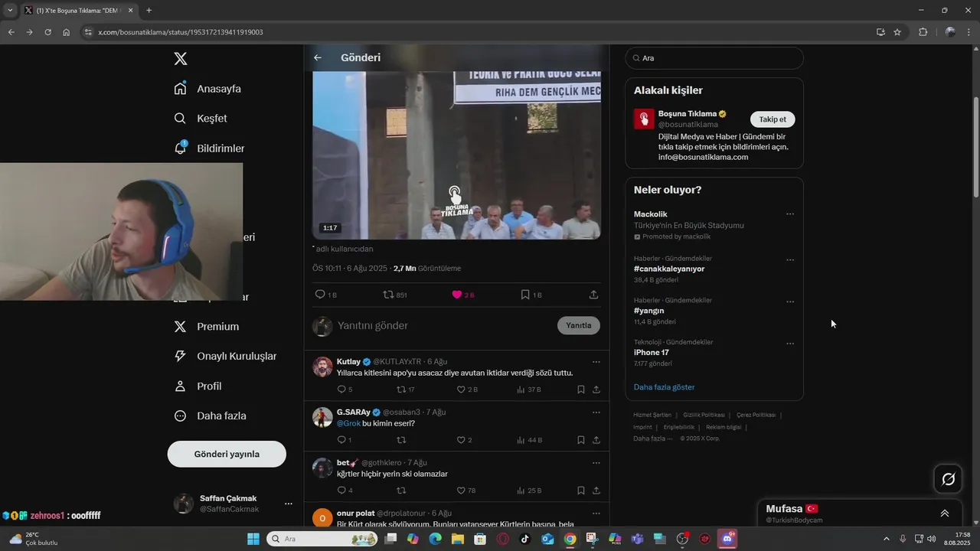Viewport: 980px width, 551px height.
Task: Click the Gönderi yayınla button
Action: [227, 454]
